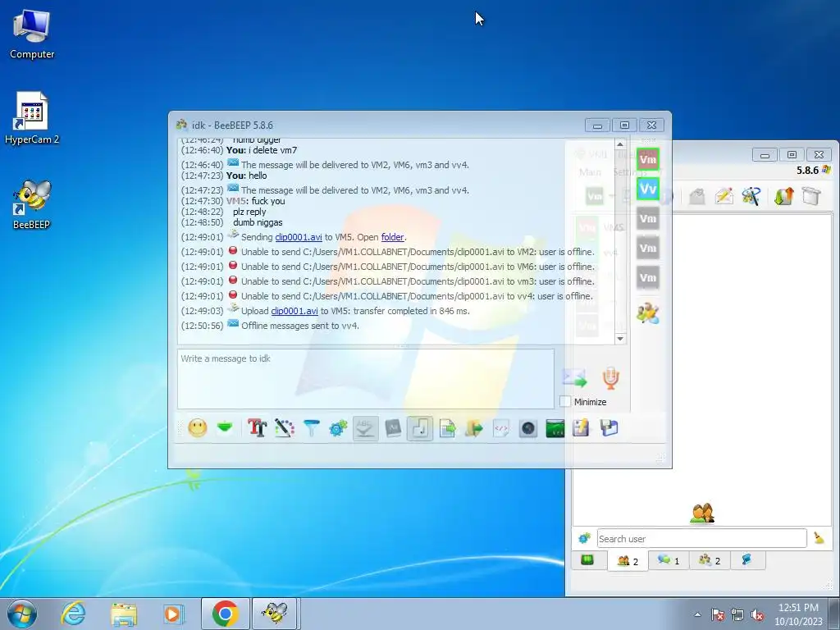This screenshot has width=840, height=630.
Task: Switch to the blue pin tab
Action: (746, 560)
